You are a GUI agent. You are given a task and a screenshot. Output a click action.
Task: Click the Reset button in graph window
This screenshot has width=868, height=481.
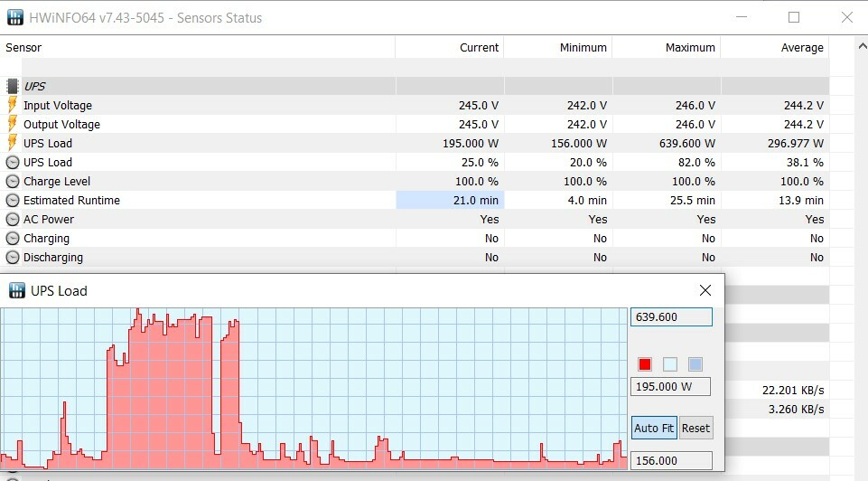(x=695, y=428)
